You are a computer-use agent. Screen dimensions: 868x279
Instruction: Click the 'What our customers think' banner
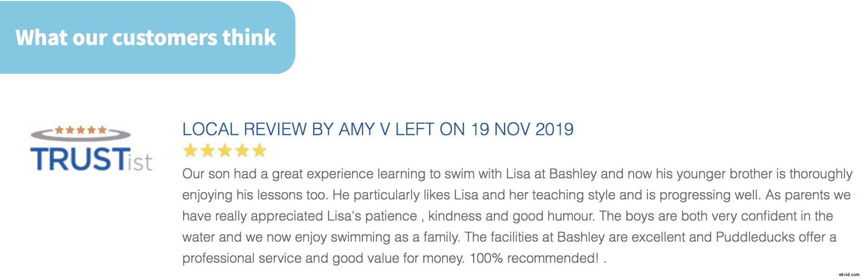coord(146,37)
